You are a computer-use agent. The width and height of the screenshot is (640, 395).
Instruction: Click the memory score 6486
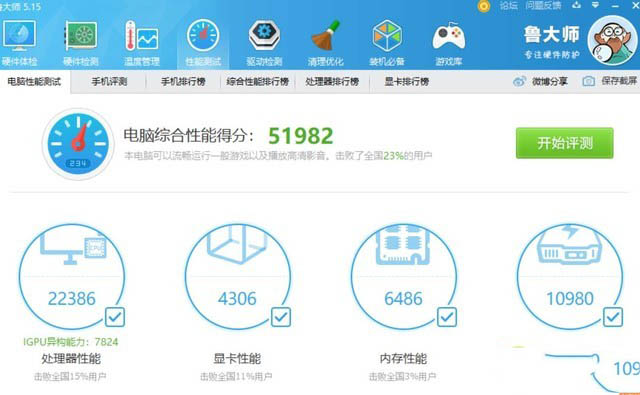tap(403, 299)
